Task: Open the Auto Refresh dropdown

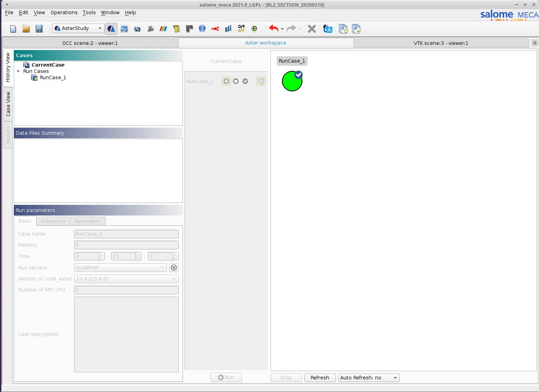Action: click(x=369, y=378)
